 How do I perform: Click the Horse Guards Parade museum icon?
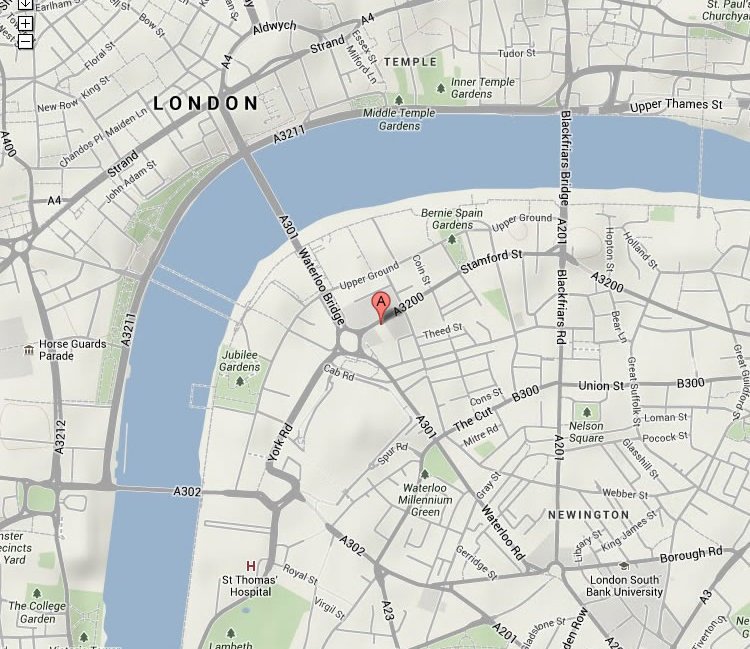pos(29,350)
